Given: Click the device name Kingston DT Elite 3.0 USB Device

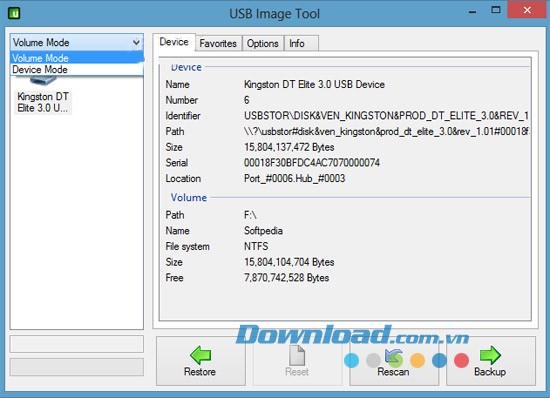Looking at the screenshot, I should [314, 85].
